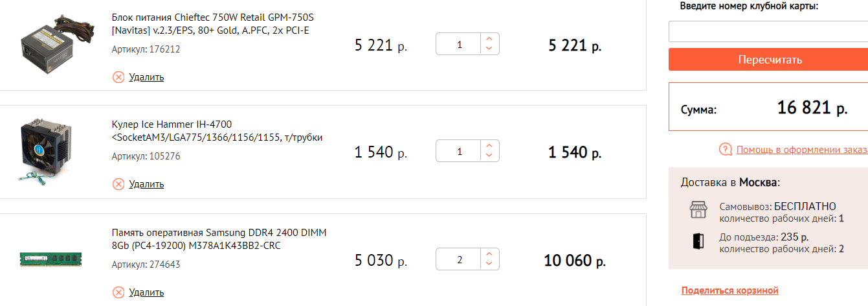This screenshot has height=306, width=868.
Task: Focus the club card number field
Action: (x=768, y=31)
